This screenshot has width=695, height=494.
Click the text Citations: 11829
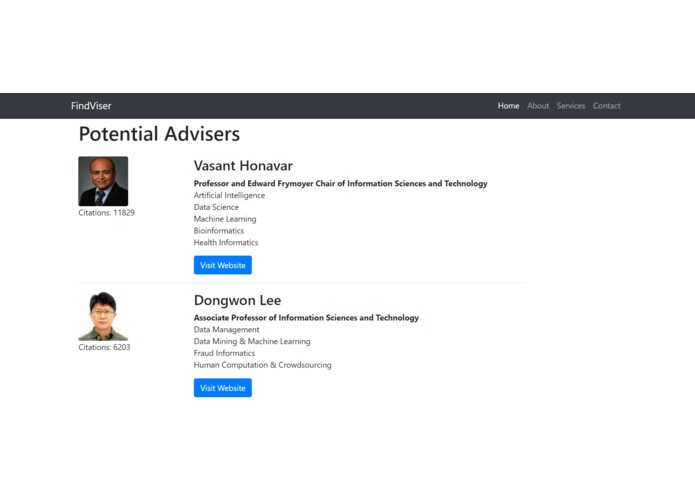point(106,213)
